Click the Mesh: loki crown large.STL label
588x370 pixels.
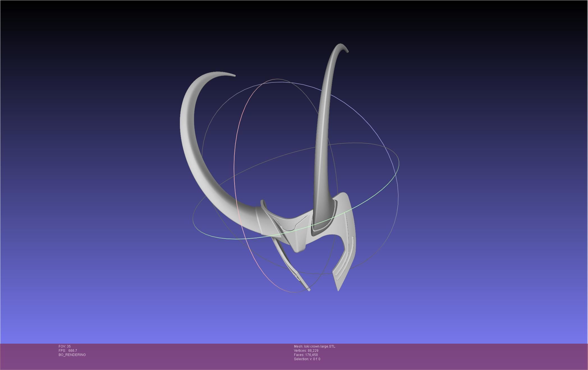[x=314, y=346]
